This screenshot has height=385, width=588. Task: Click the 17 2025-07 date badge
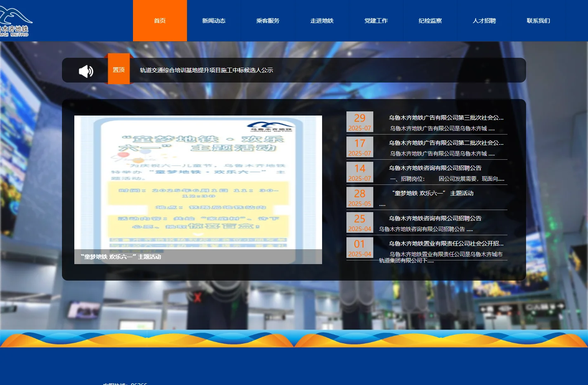[x=360, y=147]
